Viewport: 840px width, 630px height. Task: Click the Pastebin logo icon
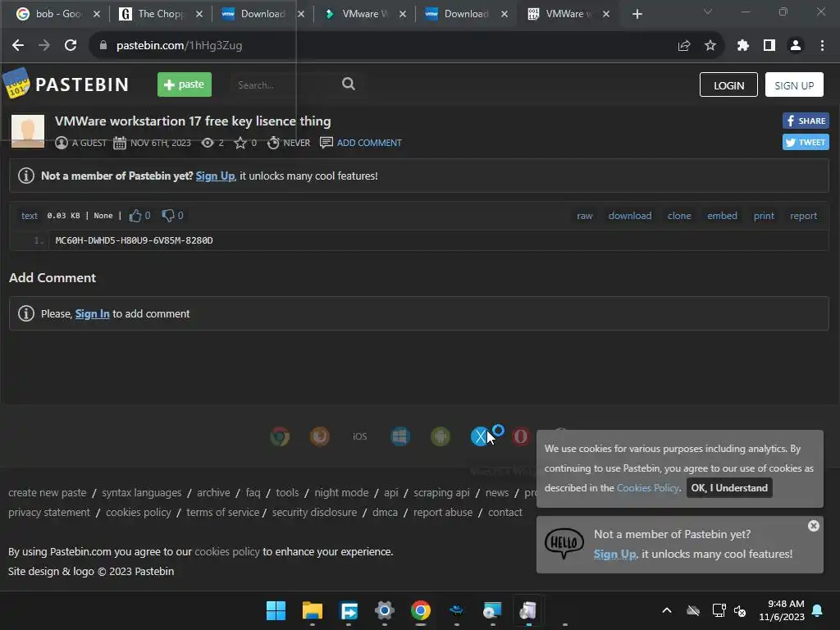(16, 83)
